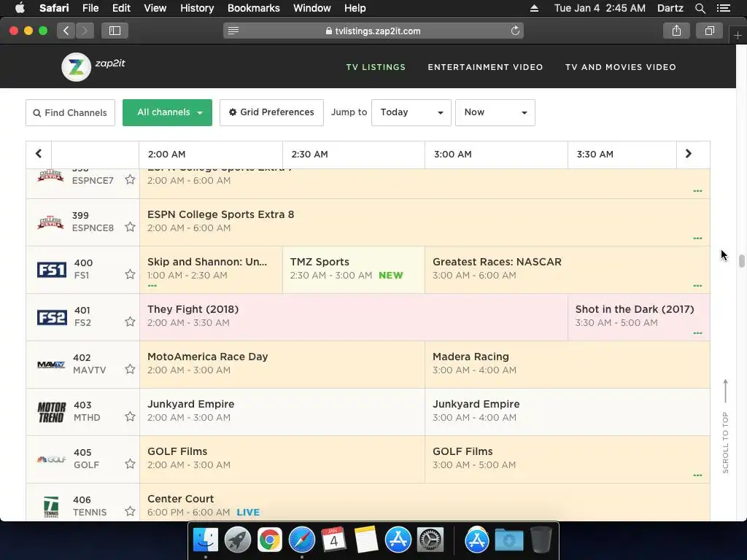Open Launchpad from the Dock
The width and height of the screenshot is (747, 560).
coord(238,540)
